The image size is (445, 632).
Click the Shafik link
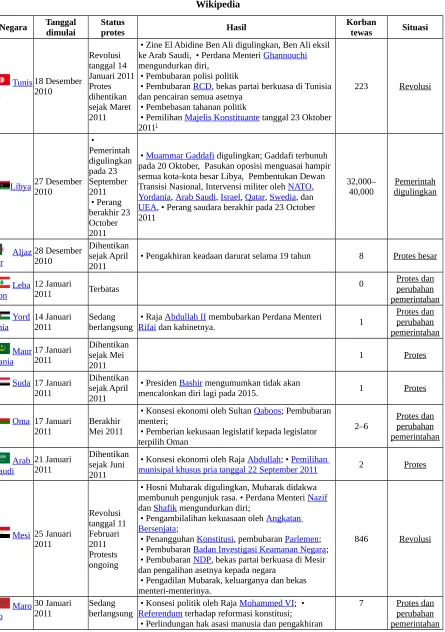(165, 508)
